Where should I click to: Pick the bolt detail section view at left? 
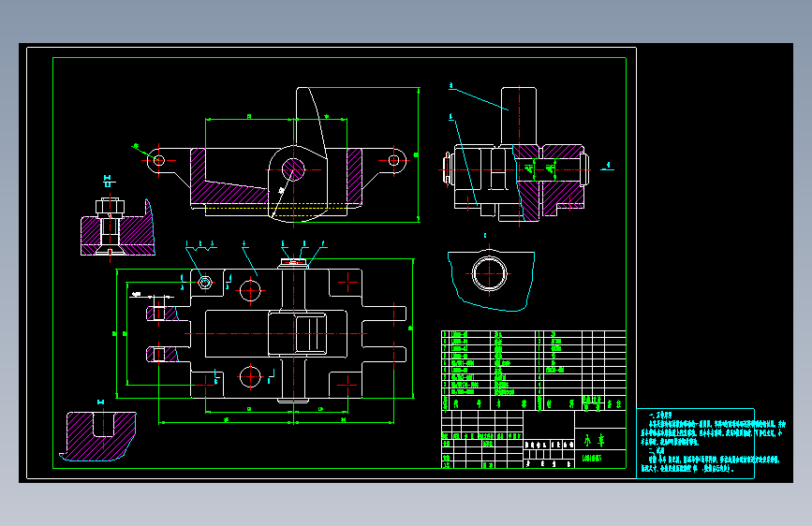click(x=118, y=226)
